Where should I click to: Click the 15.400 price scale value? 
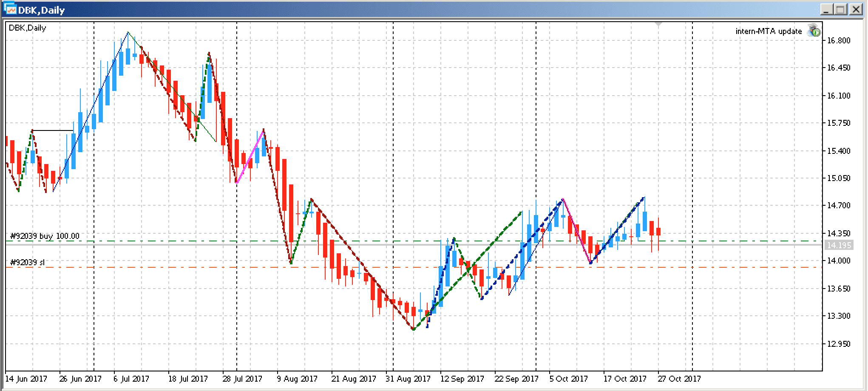coord(839,151)
